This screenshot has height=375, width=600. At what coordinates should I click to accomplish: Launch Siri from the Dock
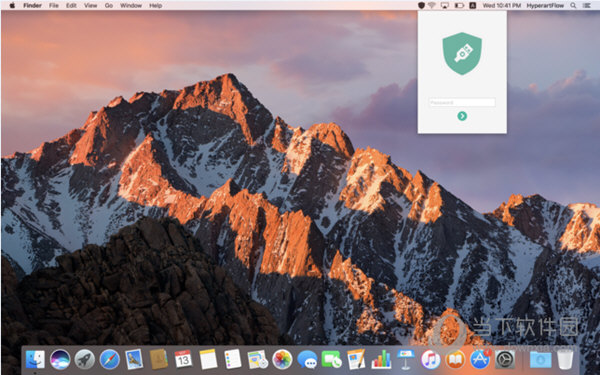pyautogui.click(x=60, y=359)
